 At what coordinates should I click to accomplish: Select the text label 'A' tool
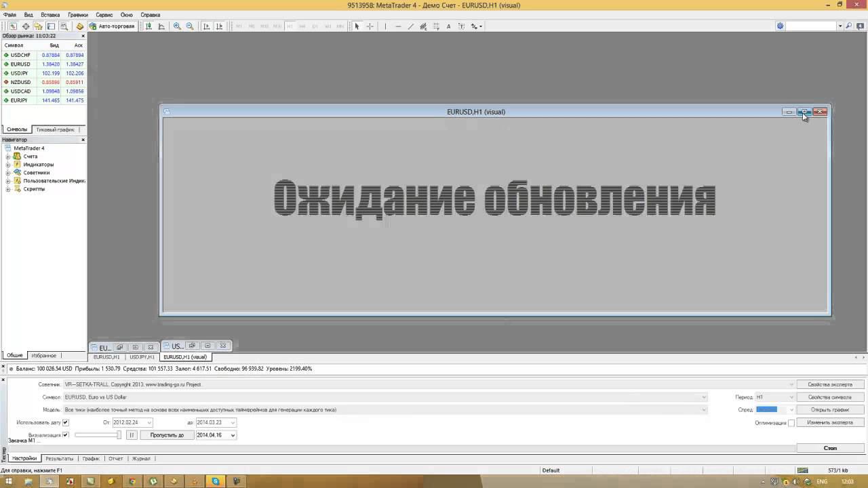click(x=448, y=26)
